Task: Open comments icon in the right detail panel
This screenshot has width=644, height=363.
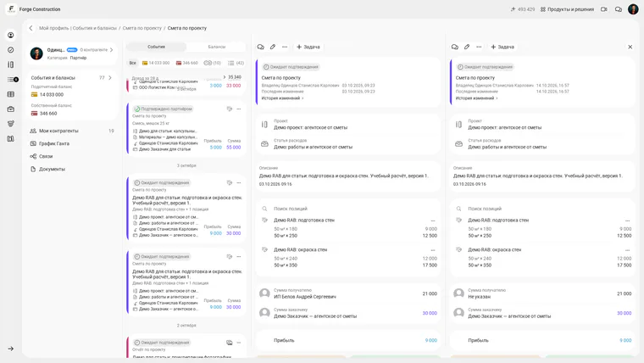Action: pos(455,47)
